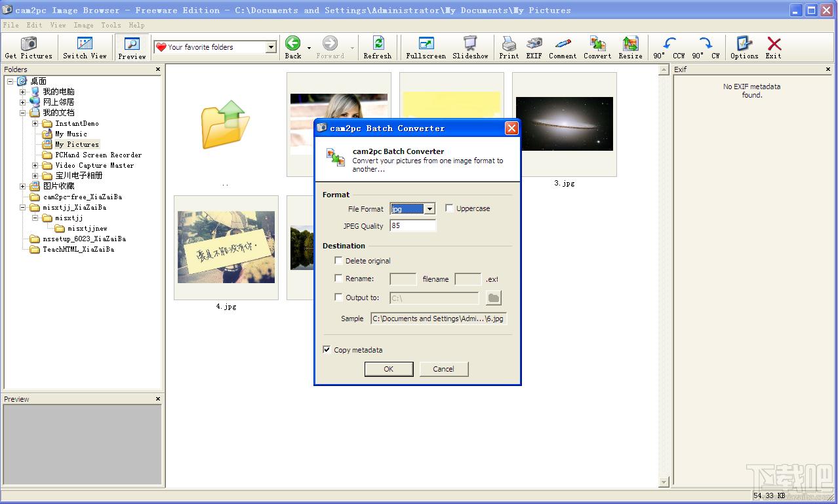This screenshot has width=838, height=504.
Task: Close the Batch Converter dialog
Action: click(511, 128)
